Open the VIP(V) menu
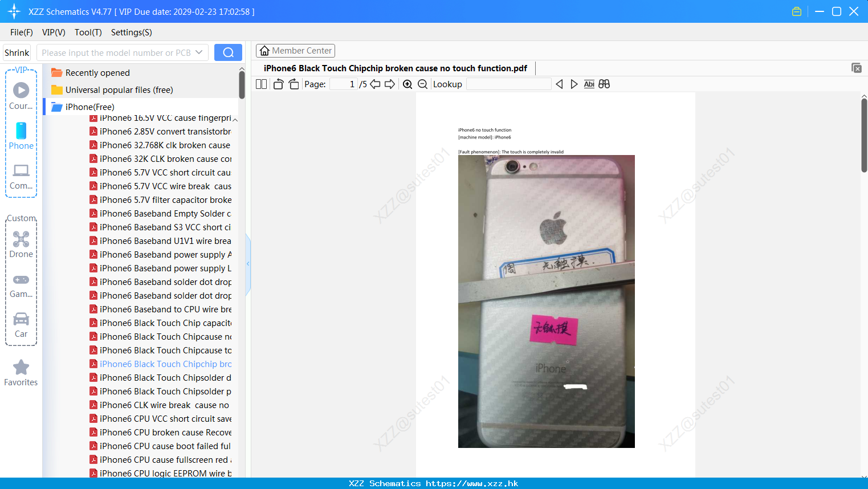The height and width of the screenshot is (489, 868). click(54, 32)
